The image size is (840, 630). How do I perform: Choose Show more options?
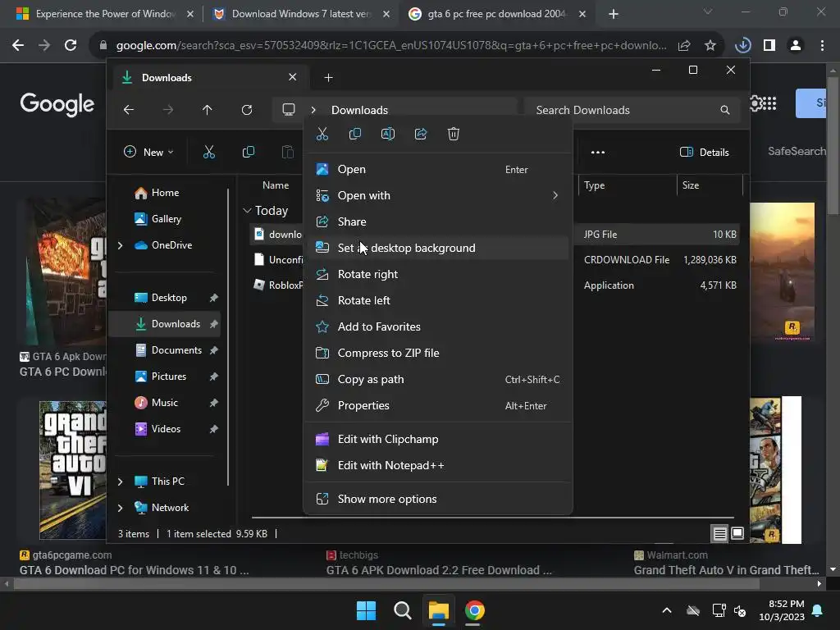438,500
